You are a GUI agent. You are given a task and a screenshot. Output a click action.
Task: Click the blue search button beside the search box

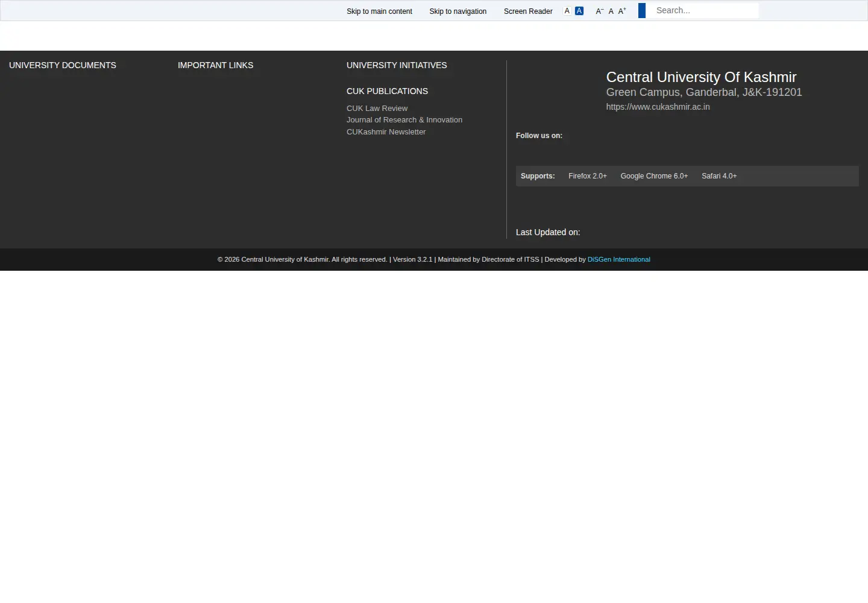pyautogui.click(x=642, y=10)
